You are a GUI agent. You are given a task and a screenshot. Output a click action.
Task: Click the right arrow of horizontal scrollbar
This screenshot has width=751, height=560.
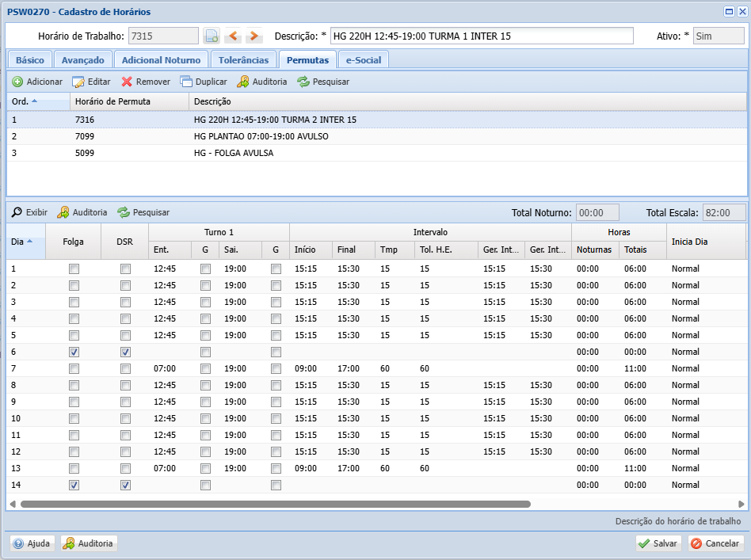tap(741, 504)
